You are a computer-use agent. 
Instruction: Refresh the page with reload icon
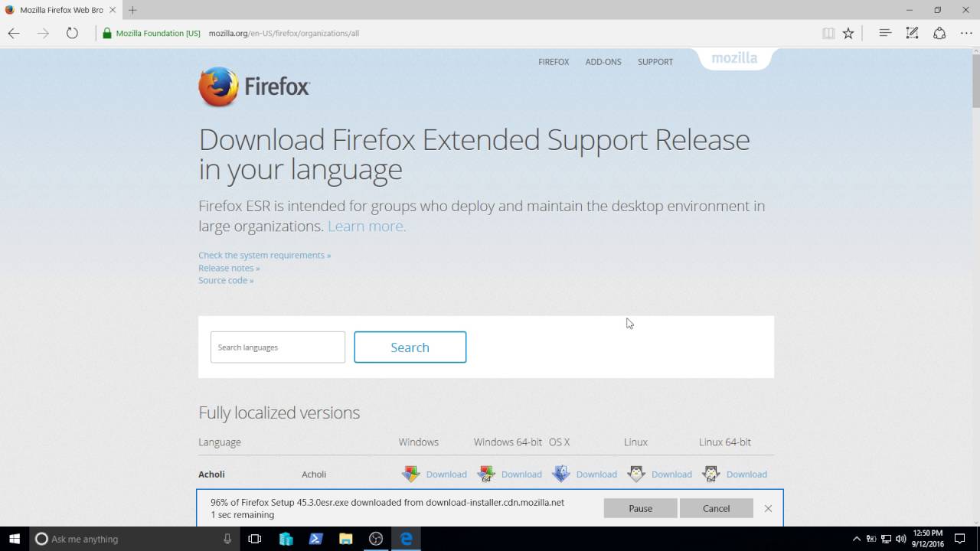tap(72, 33)
